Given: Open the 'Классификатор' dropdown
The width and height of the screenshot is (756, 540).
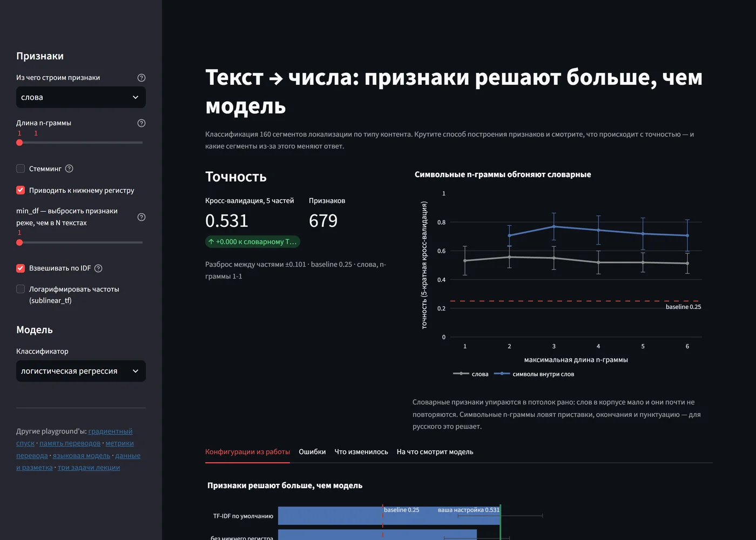Looking at the screenshot, I should (x=81, y=371).
